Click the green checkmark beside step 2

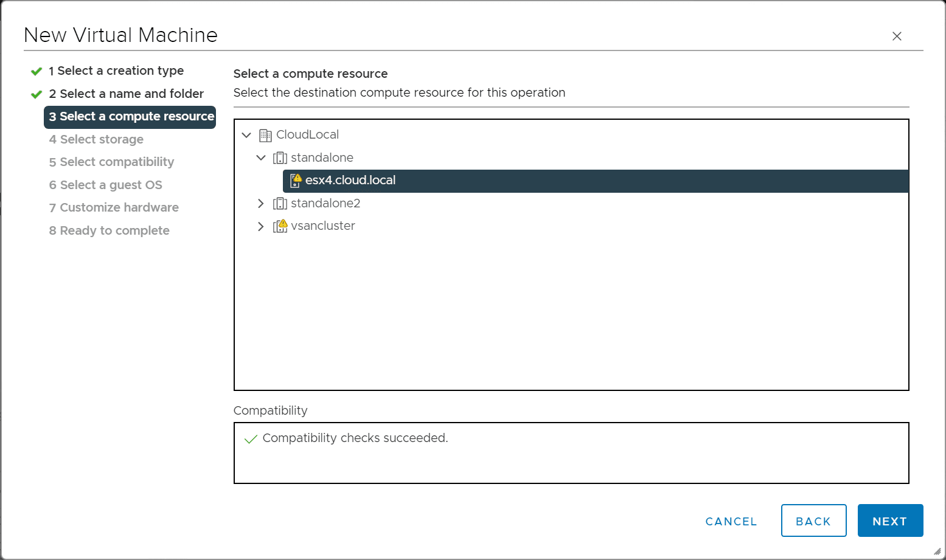[x=37, y=94]
